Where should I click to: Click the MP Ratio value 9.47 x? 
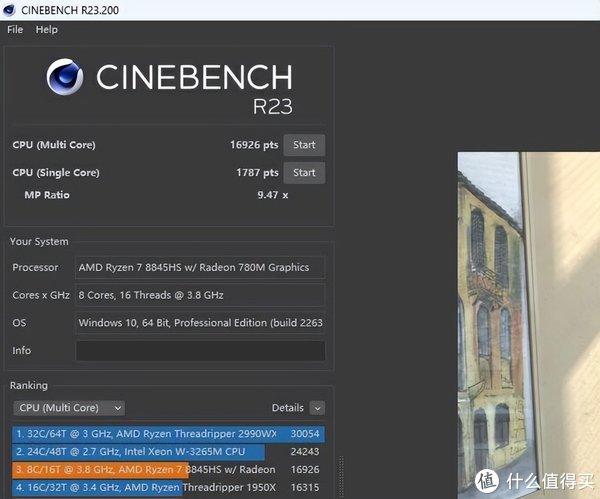point(272,195)
